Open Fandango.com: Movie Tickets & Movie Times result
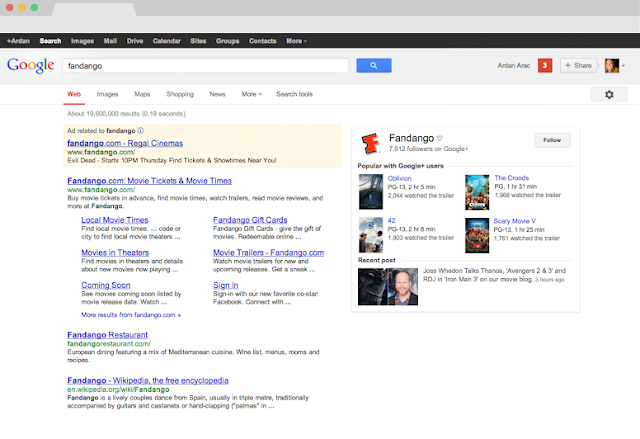This screenshot has height=439, width=640. coord(149,181)
